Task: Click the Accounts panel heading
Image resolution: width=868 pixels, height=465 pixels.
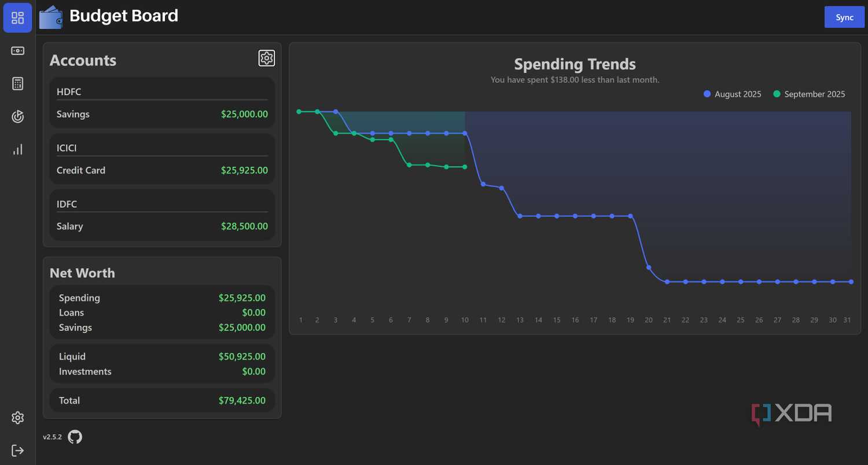Action: point(83,60)
